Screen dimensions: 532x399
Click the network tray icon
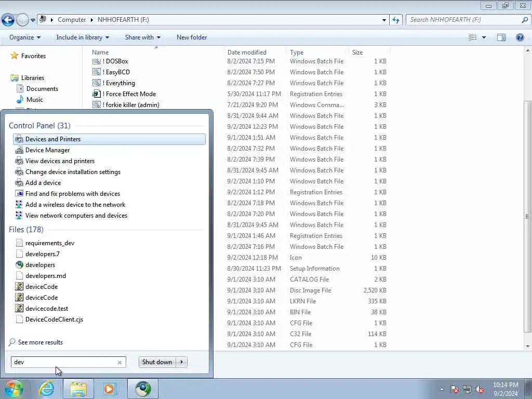tap(467, 390)
